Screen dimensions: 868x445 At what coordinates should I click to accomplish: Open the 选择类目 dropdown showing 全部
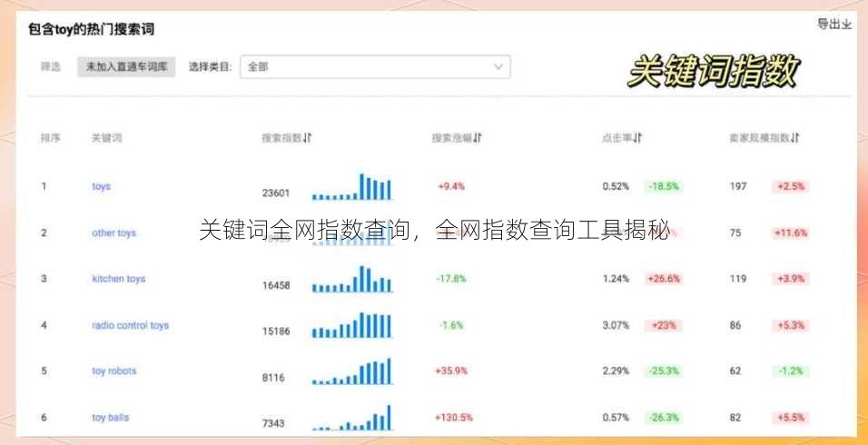pyautogui.click(x=375, y=67)
